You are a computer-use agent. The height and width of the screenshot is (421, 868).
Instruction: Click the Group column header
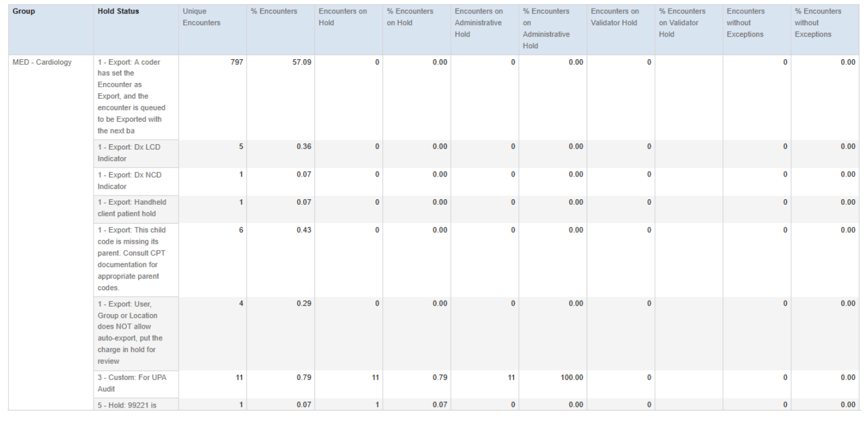pos(51,29)
